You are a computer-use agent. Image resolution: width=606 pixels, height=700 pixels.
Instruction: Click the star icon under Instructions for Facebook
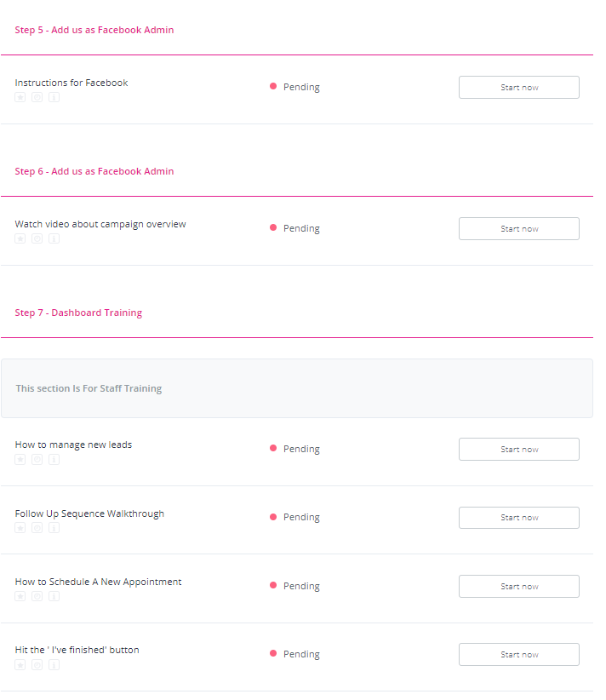click(20, 97)
